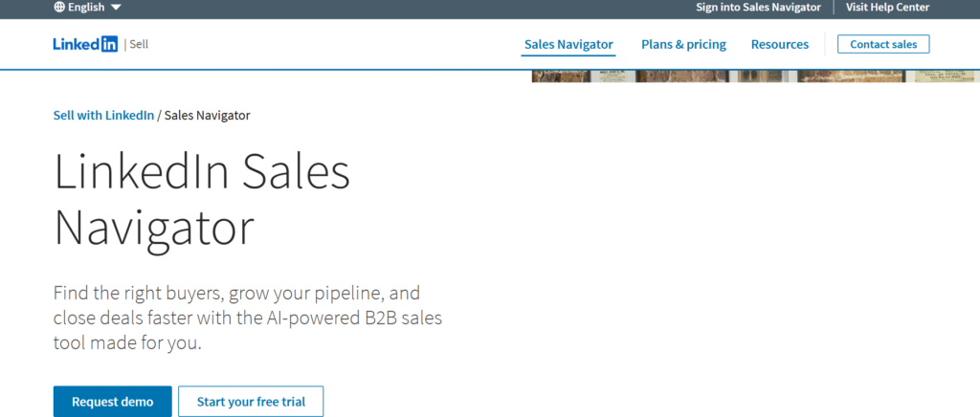Click the LinkedIn Sales Navigator heading
Viewport: 980px width, 417px height.
(202, 200)
